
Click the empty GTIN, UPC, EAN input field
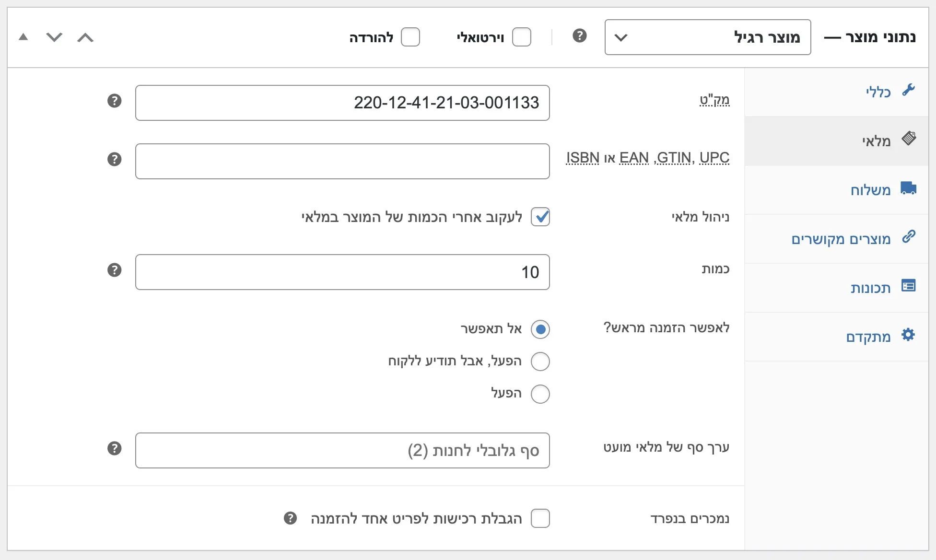pos(342,161)
